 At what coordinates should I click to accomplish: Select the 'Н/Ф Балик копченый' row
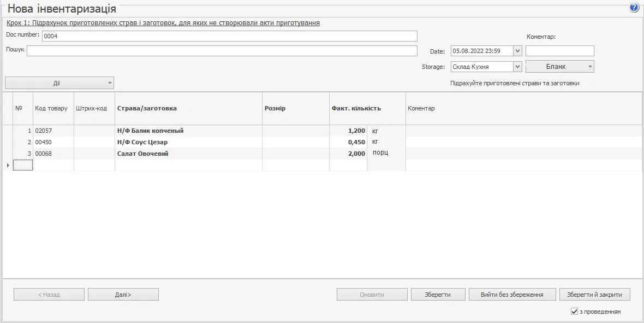pyautogui.click(x=150, y=131)
